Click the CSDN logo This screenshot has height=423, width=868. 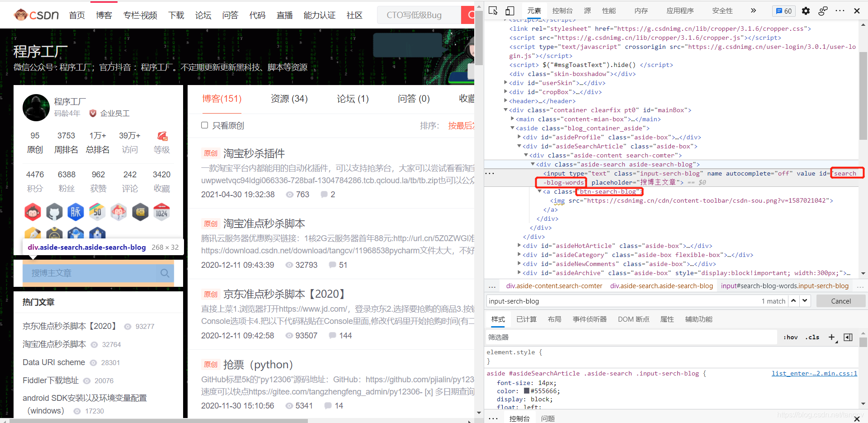coord(36,15)
